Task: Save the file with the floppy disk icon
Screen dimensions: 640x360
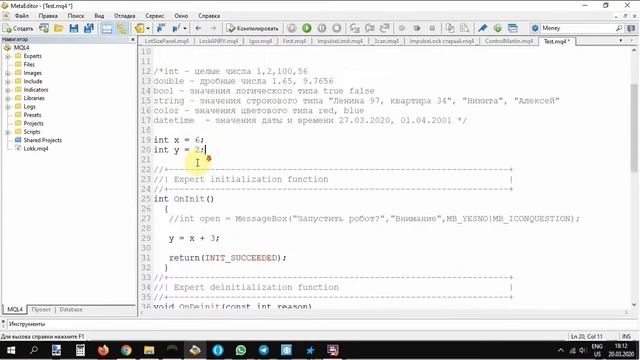Action: (x=74, y=28)
